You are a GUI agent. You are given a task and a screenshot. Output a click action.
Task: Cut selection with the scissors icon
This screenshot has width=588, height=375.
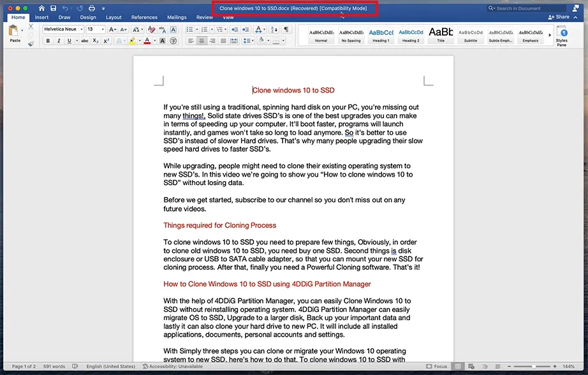tap(31, 27)
